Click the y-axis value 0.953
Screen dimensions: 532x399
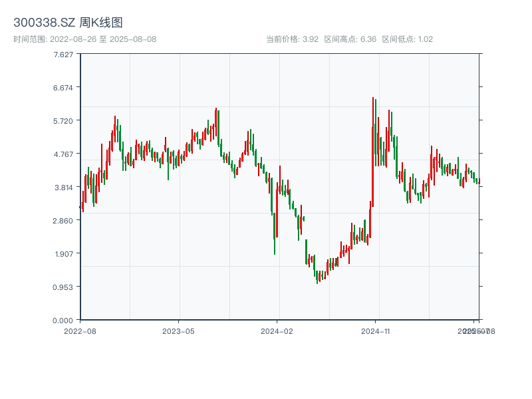coord(63,287)
